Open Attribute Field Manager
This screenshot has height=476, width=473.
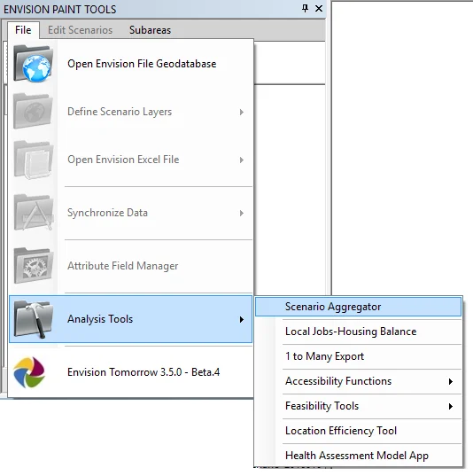click(130, 266)
